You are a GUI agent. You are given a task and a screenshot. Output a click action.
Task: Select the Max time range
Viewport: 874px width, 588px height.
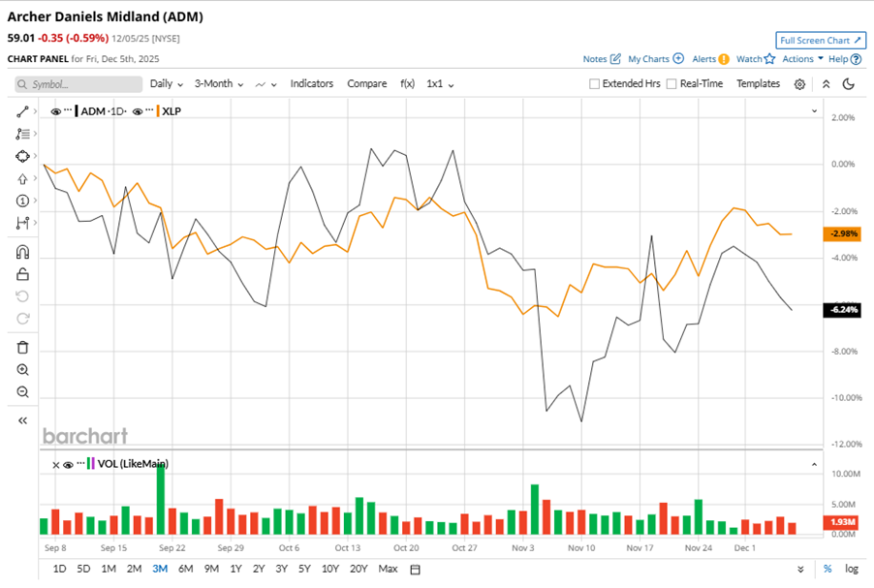(388, 569)
